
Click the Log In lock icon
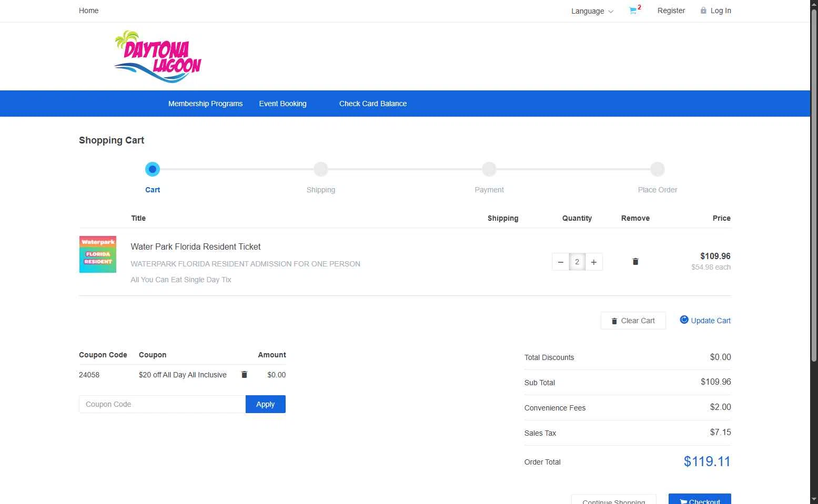(x=703, y=11)
